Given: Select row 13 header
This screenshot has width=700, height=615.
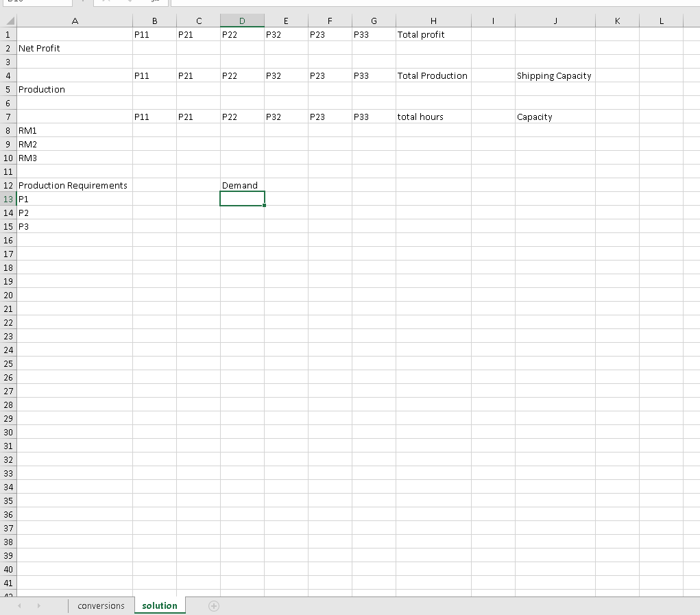Looking at the screenshot, I should 8,199.
